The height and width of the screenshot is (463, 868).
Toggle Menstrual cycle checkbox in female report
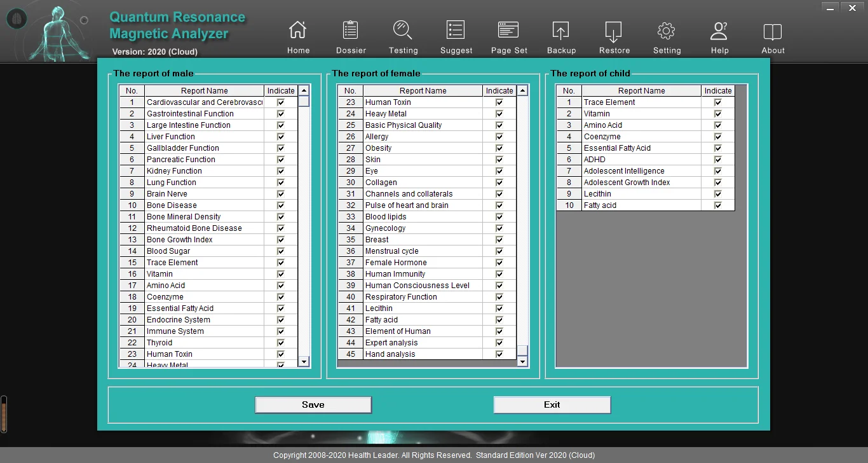pos(499,251)
